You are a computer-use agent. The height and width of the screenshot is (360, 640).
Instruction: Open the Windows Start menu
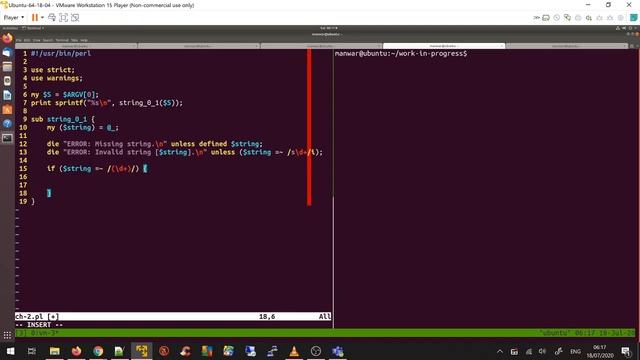pyautogui.click(x=11, y=351)
